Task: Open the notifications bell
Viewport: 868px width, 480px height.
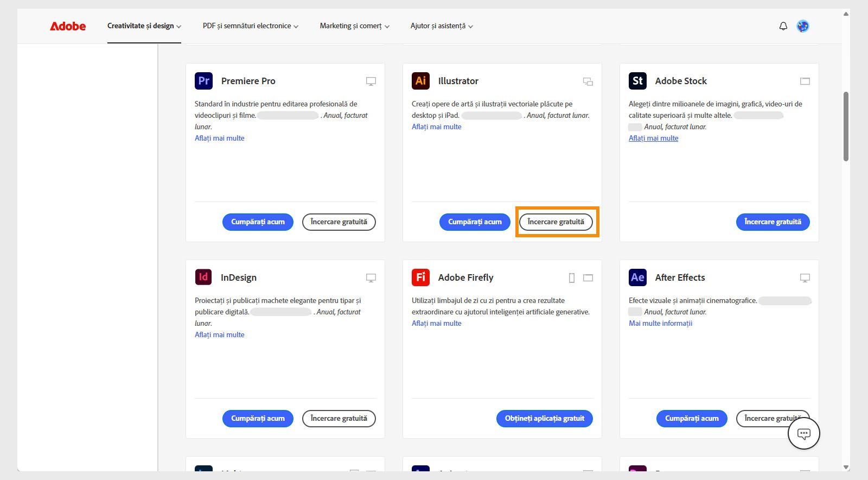Action: click(783, 26)
